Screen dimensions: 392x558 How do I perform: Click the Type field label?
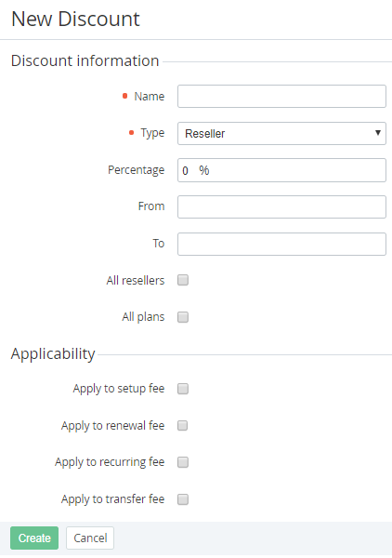coord(152,133)
